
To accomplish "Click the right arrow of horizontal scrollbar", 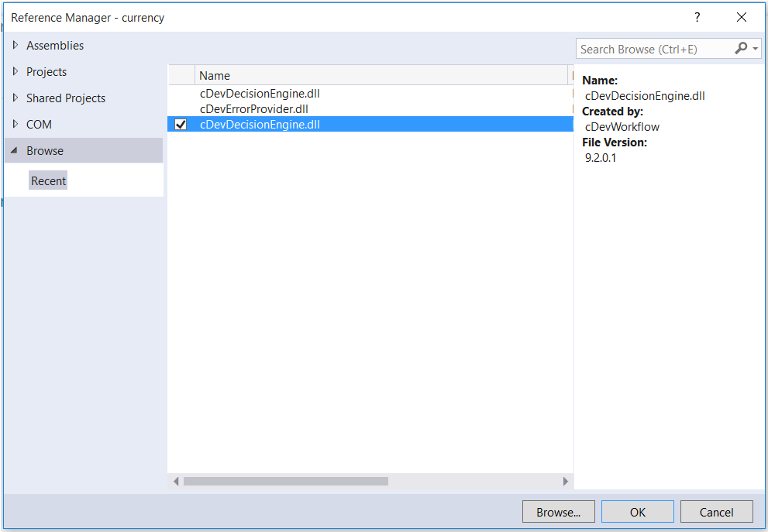I will [x=565, y=481].
